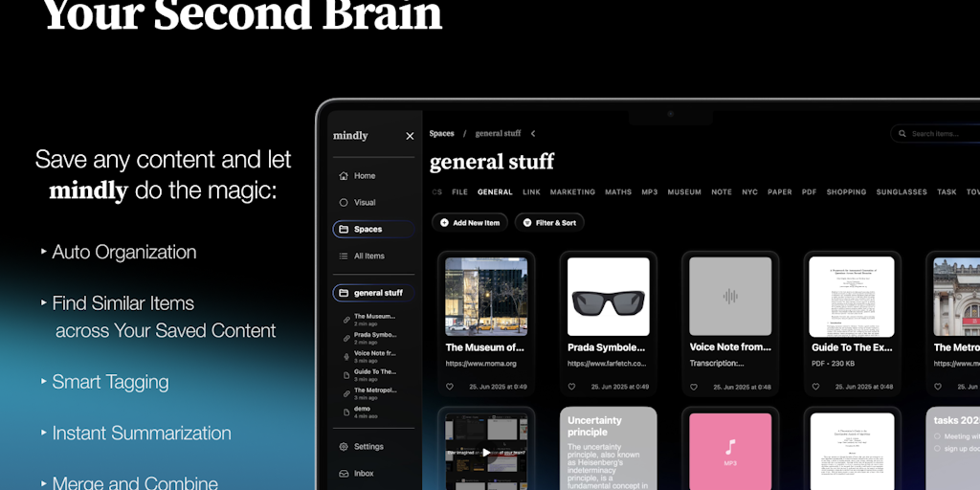Open the https://www.farfetch.co... link
Image resolution: width=980 pixels, height=490 pixels.
[606, 364]
